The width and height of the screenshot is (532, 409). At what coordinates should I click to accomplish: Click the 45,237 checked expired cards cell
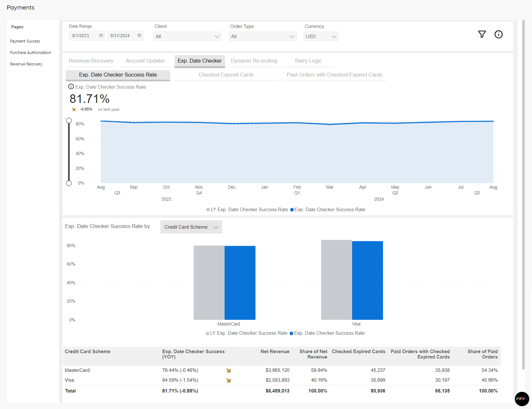tap(378, 370)
